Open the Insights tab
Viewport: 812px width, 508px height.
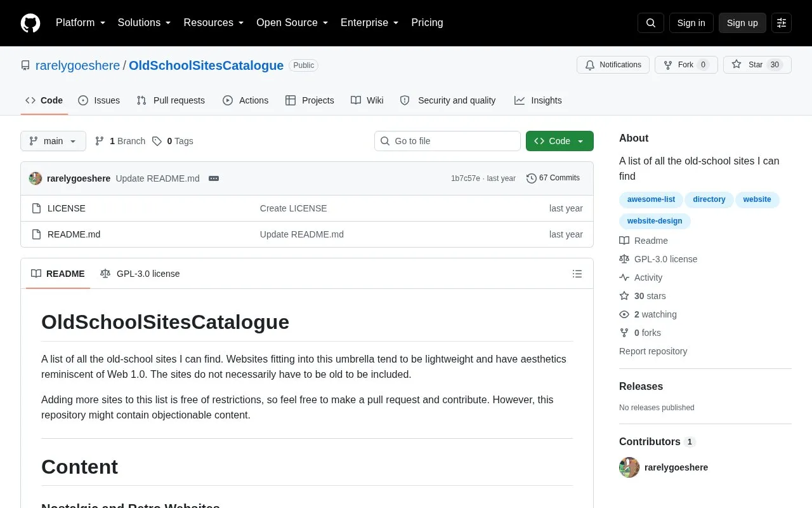tap(538, 100)
